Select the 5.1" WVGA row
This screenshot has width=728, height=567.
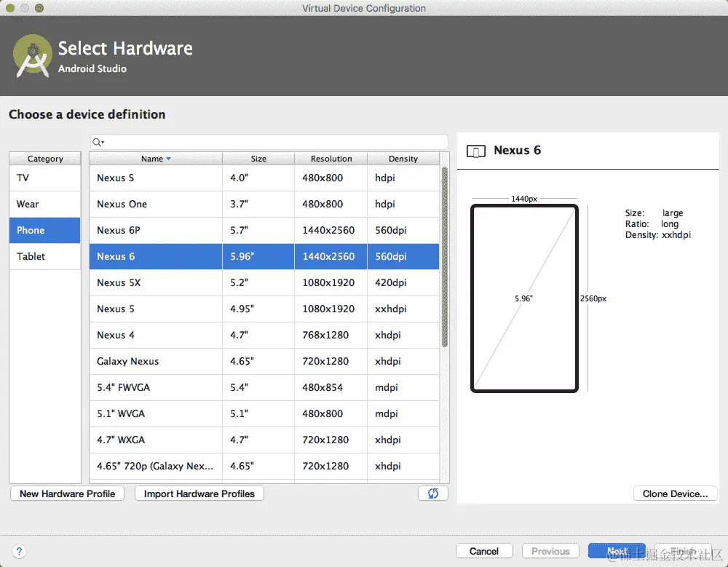264,413
